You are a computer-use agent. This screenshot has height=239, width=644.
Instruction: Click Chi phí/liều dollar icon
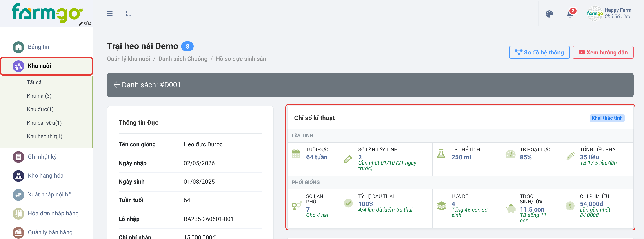tap(570, 206)
